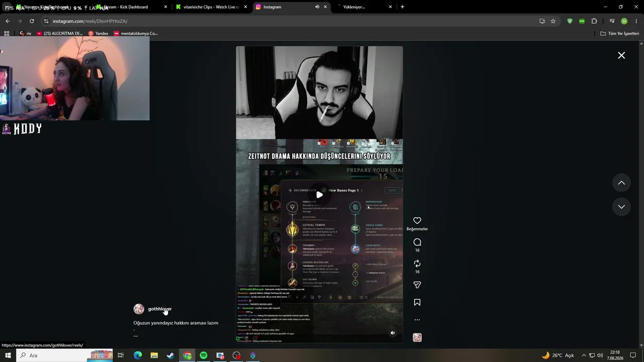Open the 'Beğenmeler' likes label
This screenshot has width=644, height=362.
point(417,229)
